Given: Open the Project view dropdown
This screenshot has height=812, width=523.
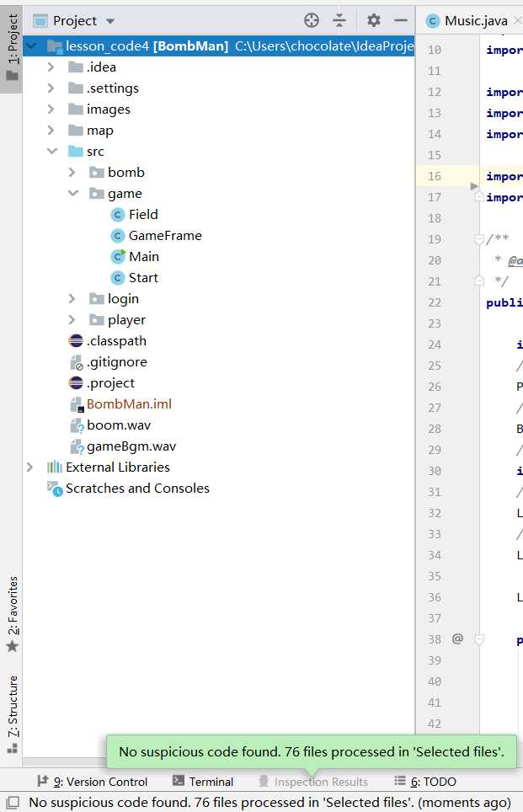Looking at the screenshot, I should (x=109, y=21).
